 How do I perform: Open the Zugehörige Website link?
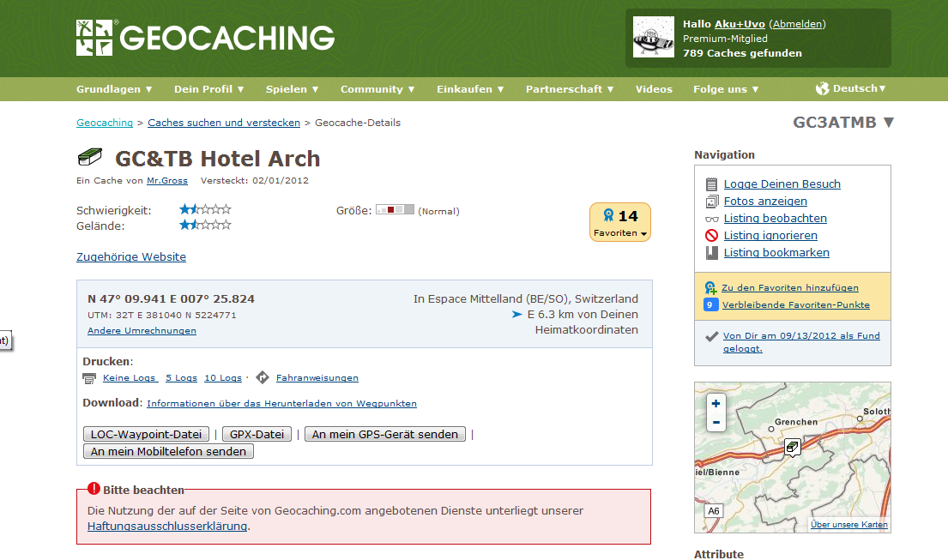[x=131, y=256]
